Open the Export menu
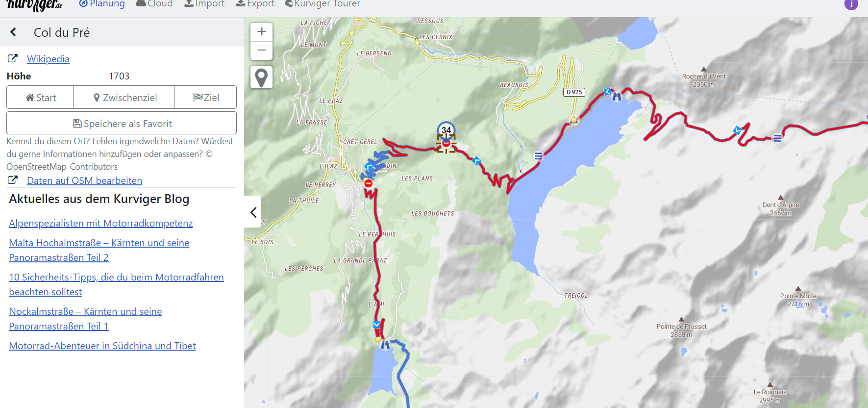 click(x=255, y=4)
